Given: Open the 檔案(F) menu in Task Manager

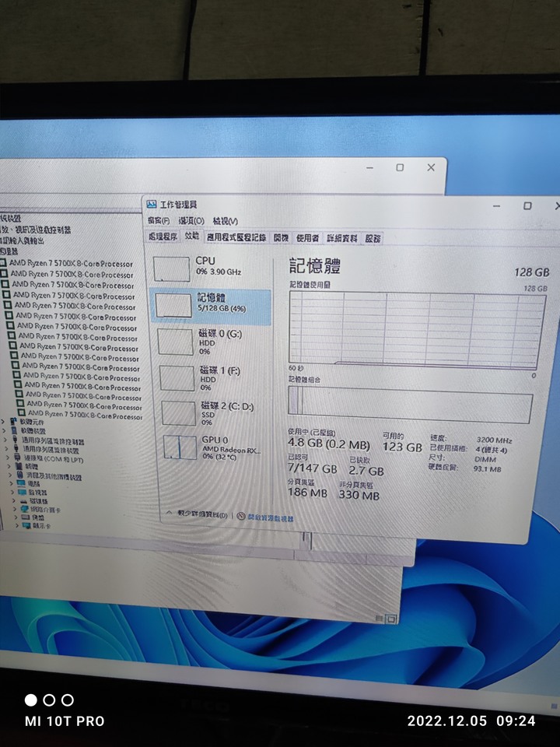Looking at the screenshot, I should tap(158, 220).
